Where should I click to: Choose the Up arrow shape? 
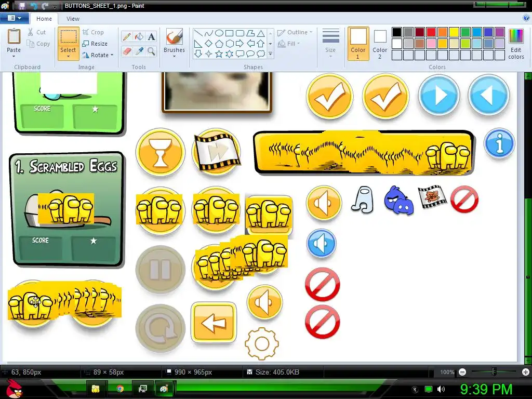[x=261, y=44]
